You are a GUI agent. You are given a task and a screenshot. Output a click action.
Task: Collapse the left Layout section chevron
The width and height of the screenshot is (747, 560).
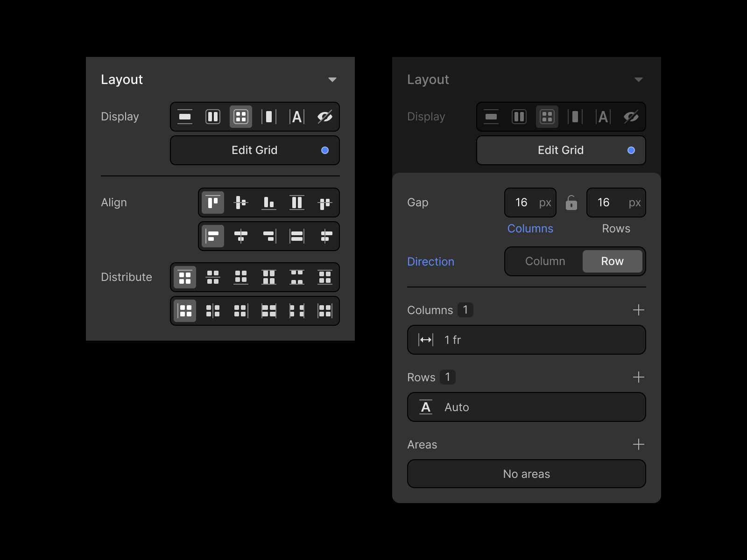pyautogui.click(x=333, y=79)
